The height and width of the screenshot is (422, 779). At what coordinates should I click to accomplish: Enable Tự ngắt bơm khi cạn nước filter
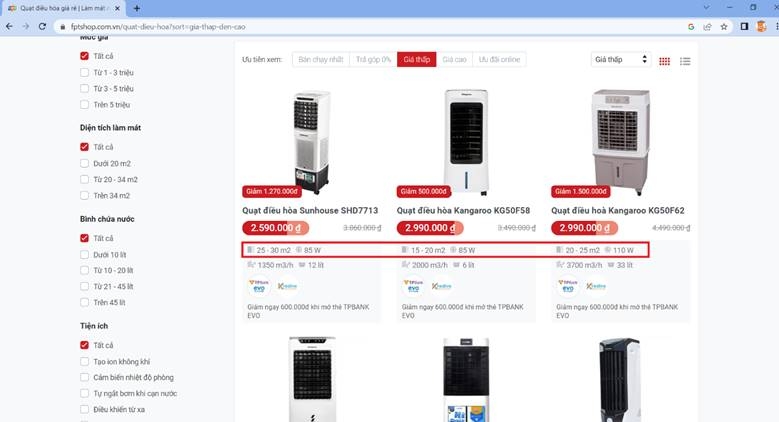click(84, 393)
